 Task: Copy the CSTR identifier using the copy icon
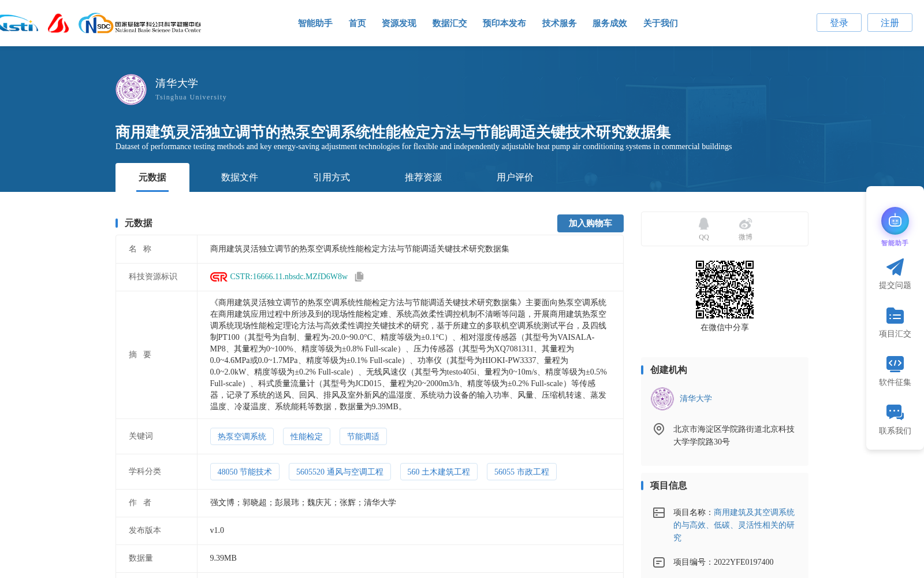(x=359, y=277)
